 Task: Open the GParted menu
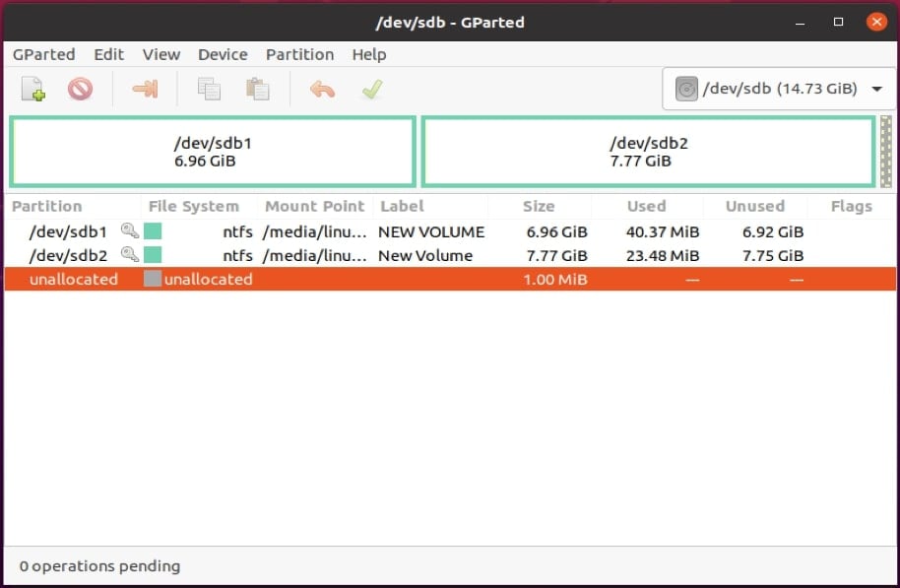[x=43, y=54]
